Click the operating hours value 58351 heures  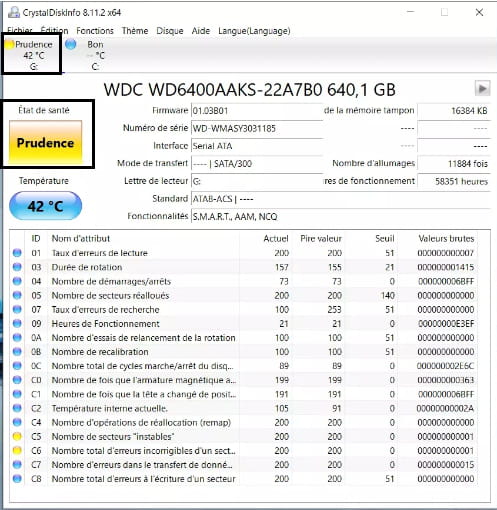coord(454,181)
